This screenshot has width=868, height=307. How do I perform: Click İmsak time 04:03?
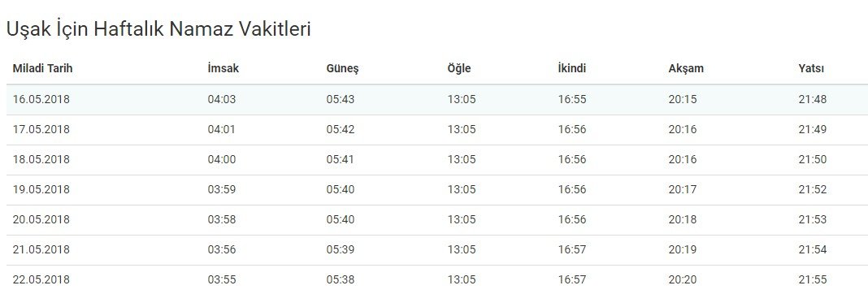click(221, 100)
